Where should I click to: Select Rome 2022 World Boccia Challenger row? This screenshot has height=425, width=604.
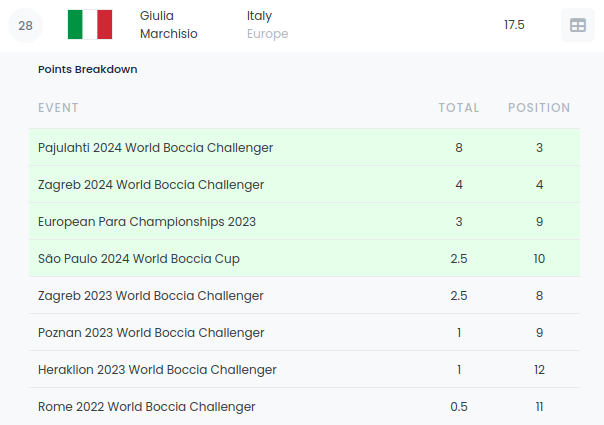click(147, 407)
